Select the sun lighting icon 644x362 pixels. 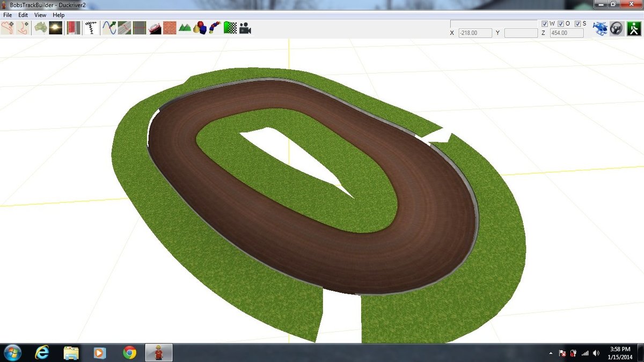click(56, 27)
